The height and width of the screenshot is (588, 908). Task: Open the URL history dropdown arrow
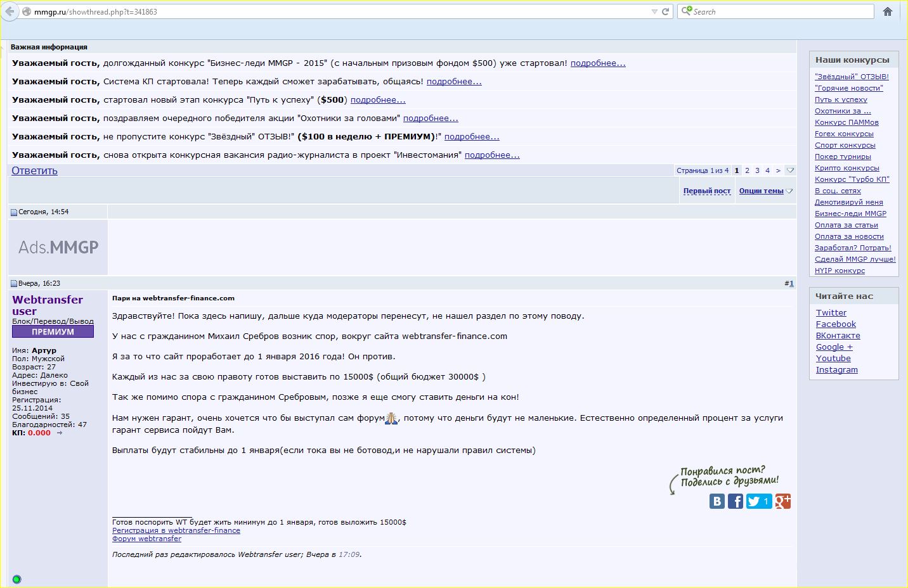654,11
